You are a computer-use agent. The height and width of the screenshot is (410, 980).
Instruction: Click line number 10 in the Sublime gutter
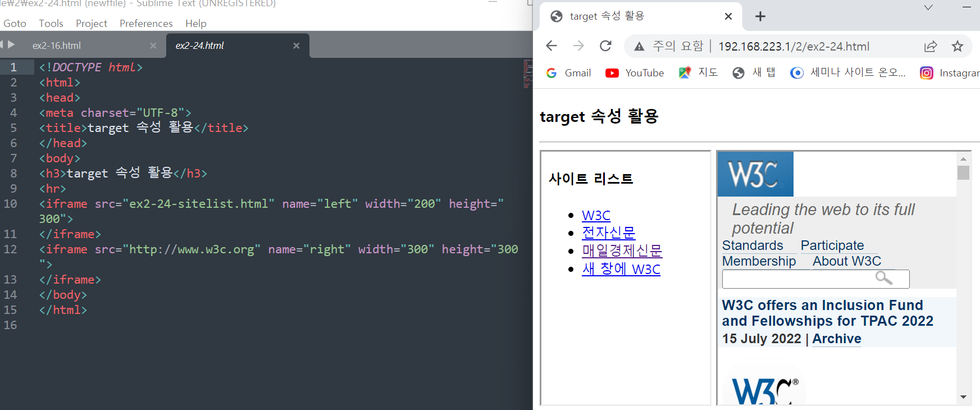11,204
